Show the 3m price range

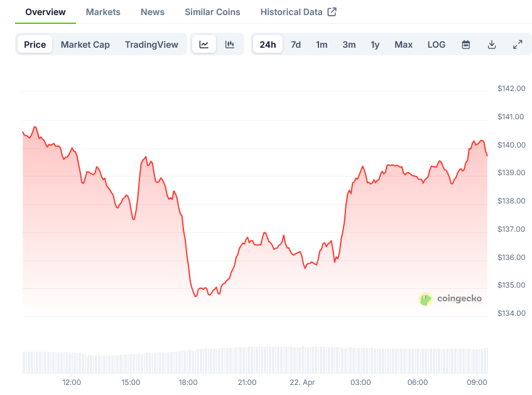coord(349,45)
